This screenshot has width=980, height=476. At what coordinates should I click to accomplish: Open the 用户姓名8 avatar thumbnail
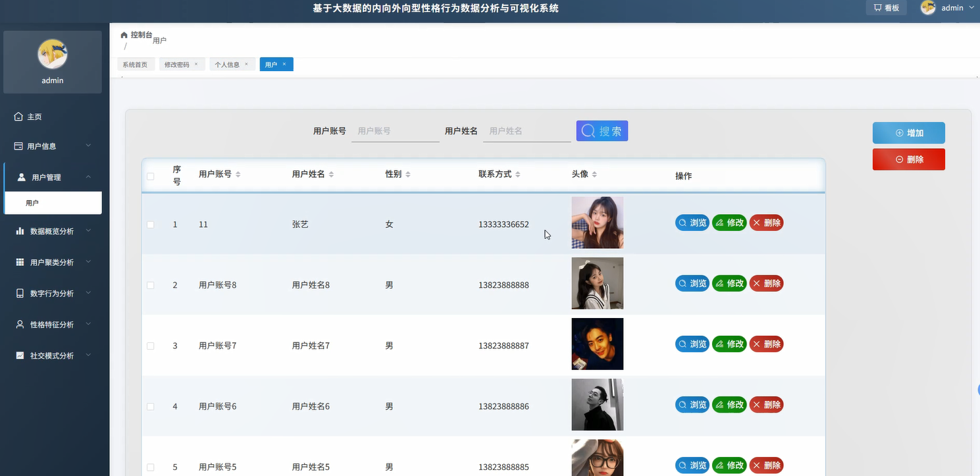coord(598,283)
